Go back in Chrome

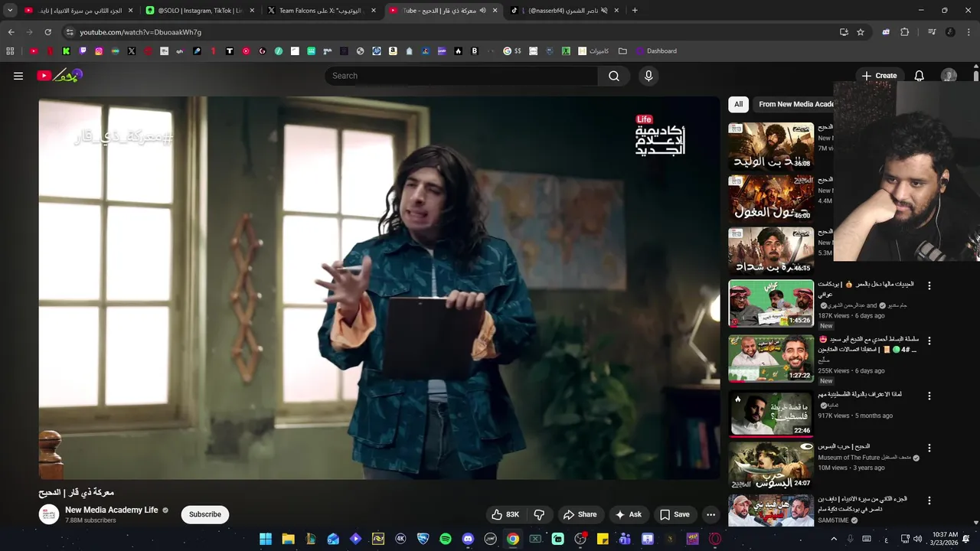11,32
